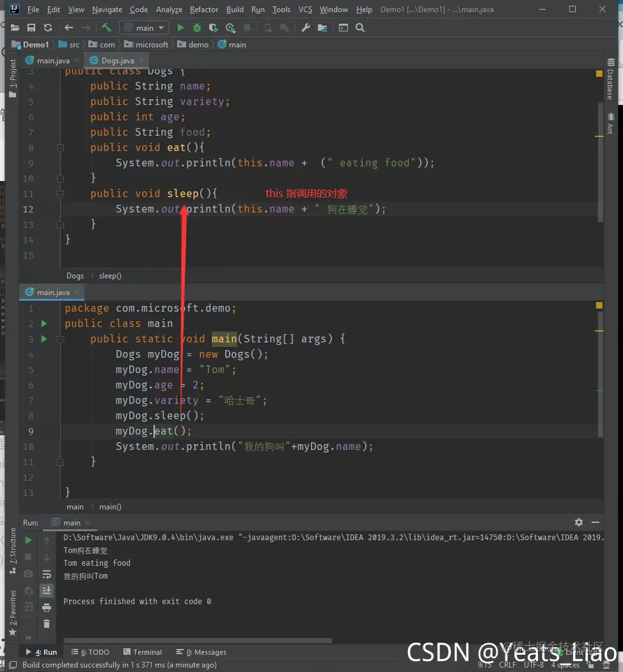The width and height of the screenshot is (623, 672).
Task: Open the Edit menu
Action: click(54, 10)
